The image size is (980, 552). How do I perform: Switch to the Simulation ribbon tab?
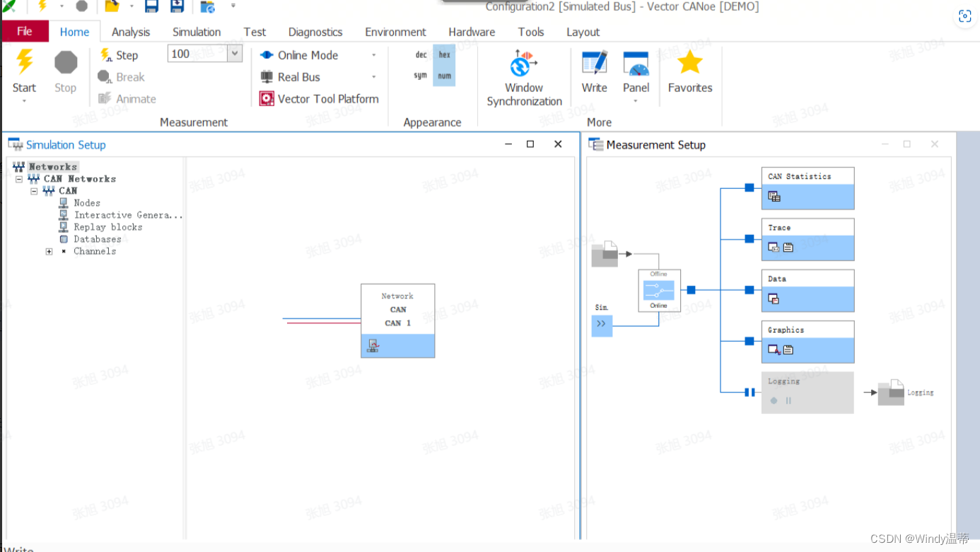197,32
